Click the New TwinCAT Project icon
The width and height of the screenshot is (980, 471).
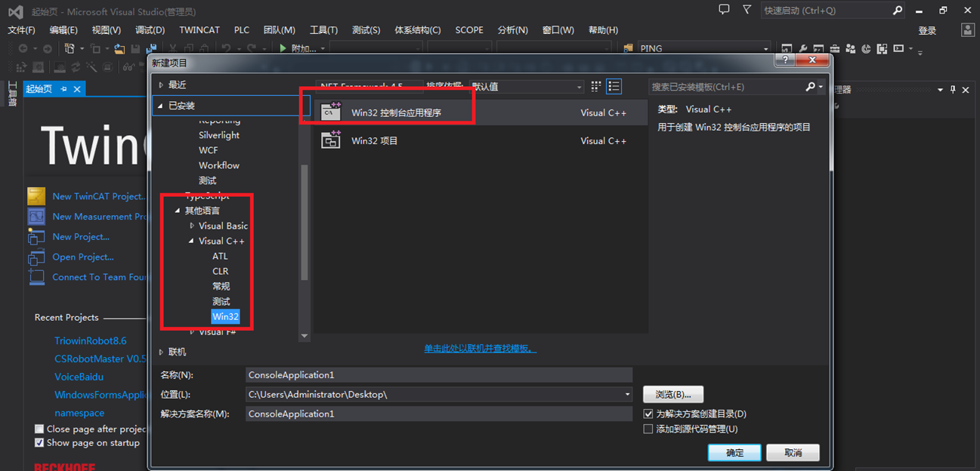pyautogui.click(x=36, y=196)
